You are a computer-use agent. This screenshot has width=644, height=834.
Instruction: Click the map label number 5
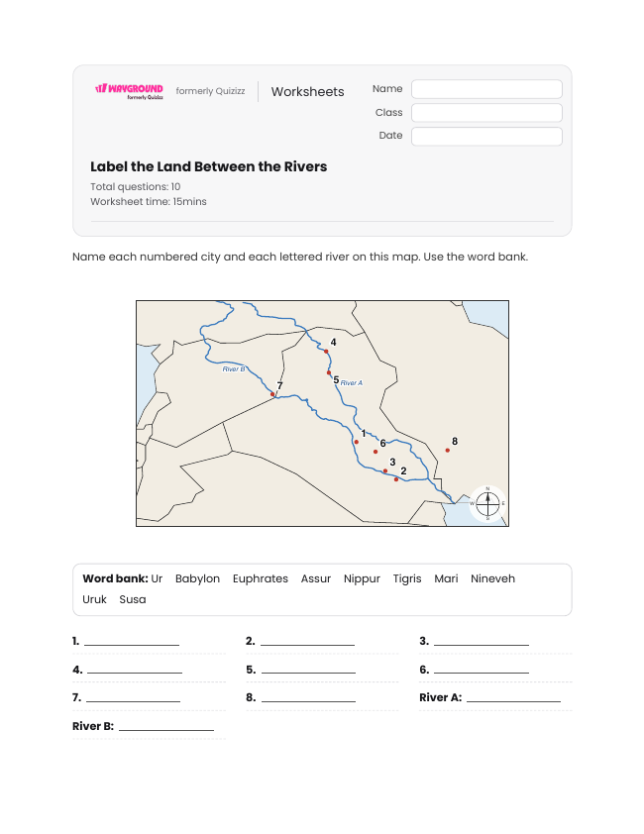coord(336,379)
